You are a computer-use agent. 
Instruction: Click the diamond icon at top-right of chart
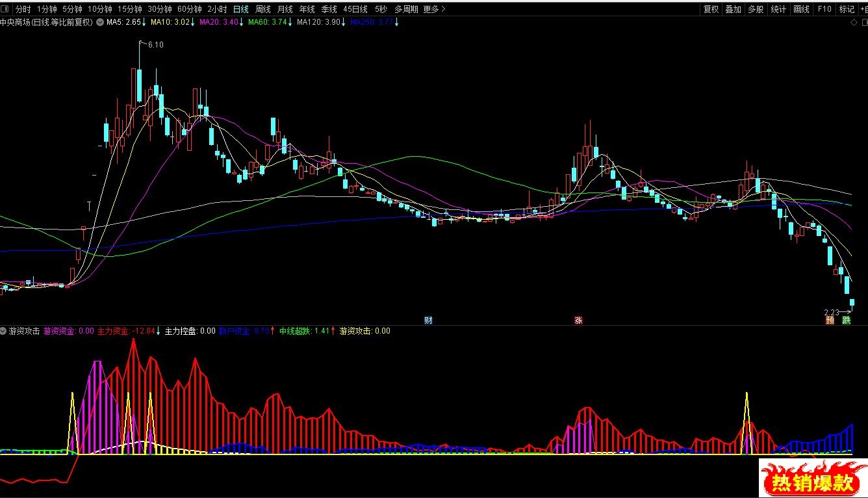854,22
